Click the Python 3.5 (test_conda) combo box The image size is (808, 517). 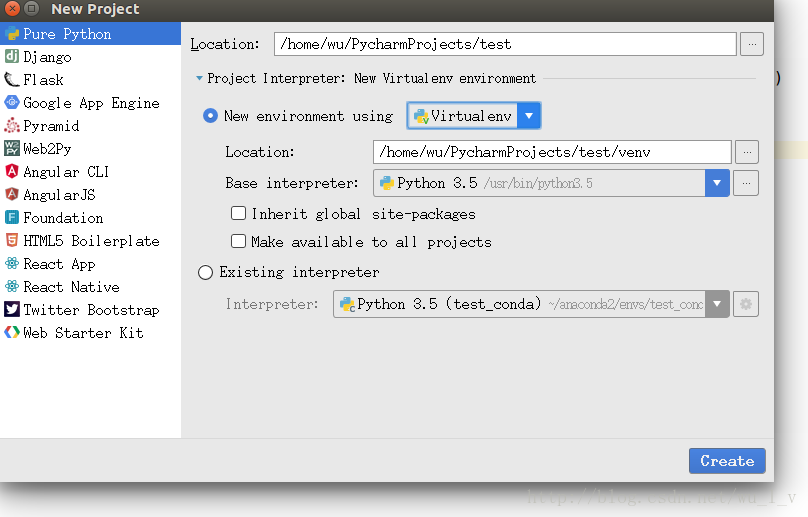pyautogui.click(x=531, y=304)
